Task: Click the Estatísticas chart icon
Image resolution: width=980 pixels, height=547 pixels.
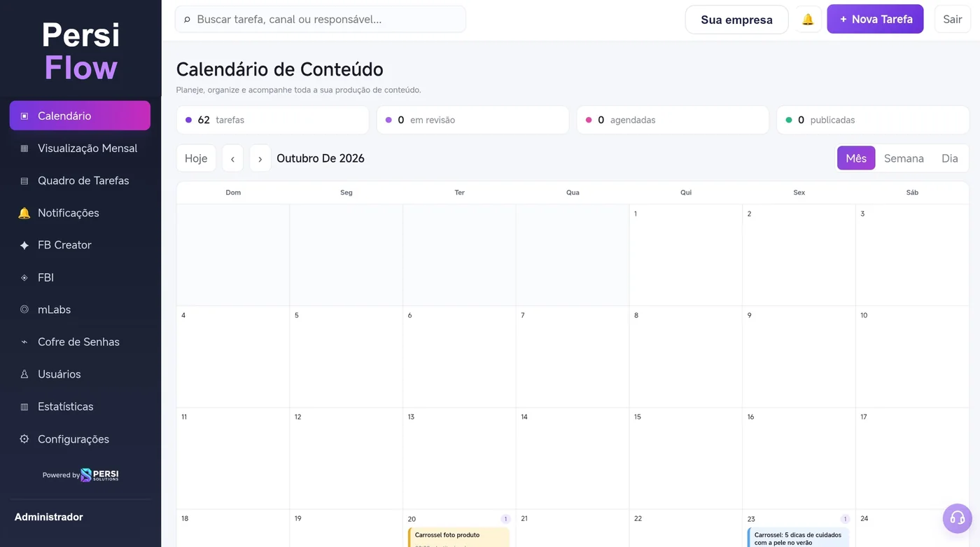Action: (24, 406)
